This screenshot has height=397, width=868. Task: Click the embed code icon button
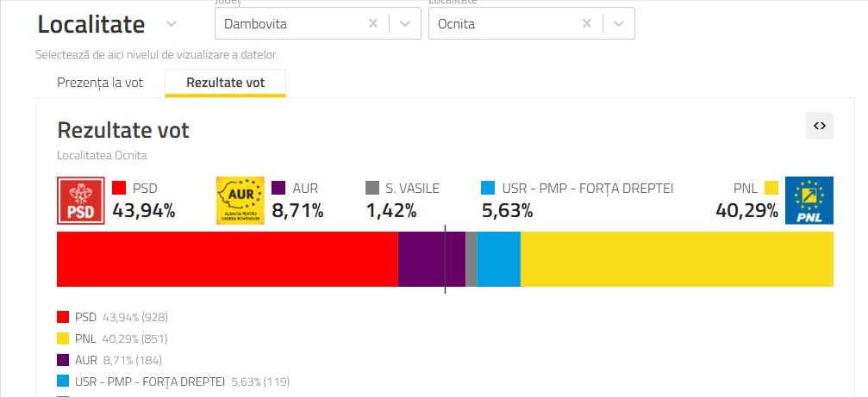(x=820, y=126)
